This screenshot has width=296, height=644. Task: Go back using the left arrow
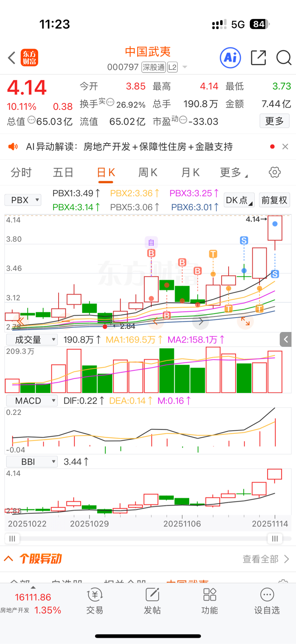[x=12, y=58]
